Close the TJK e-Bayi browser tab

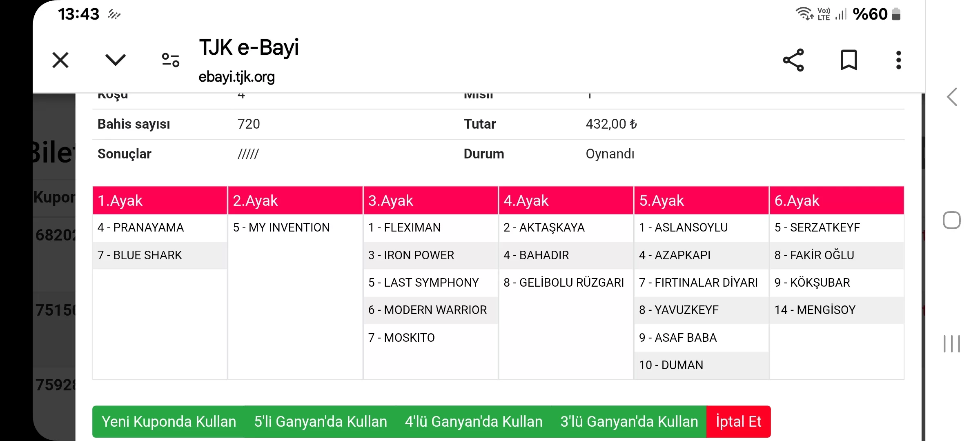(60, 60)
